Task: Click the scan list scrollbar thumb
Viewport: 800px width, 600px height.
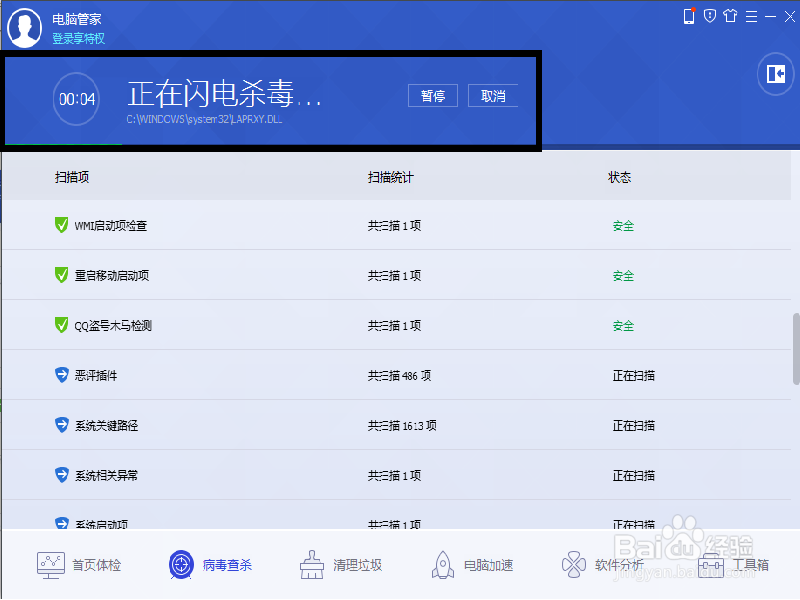Action: 796,349
